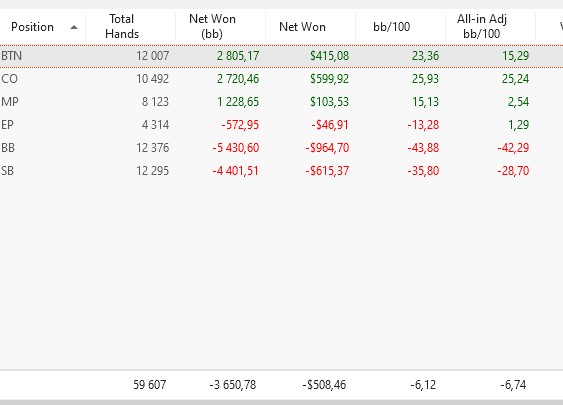Click the Position sort arrow icon

[74, 27]
